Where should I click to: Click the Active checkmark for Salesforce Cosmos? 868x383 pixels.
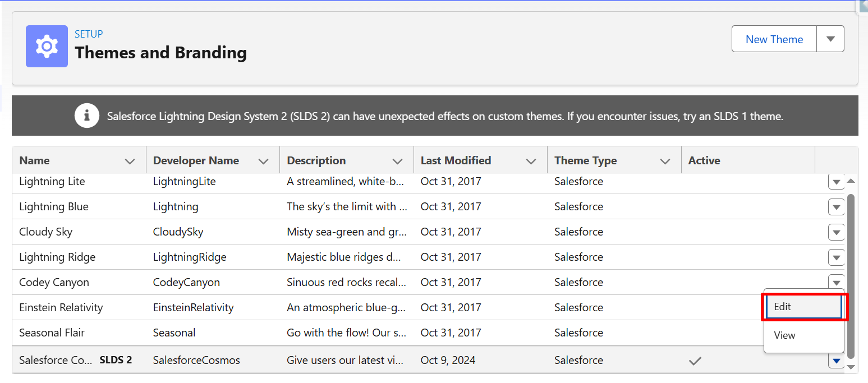(695, 361)
